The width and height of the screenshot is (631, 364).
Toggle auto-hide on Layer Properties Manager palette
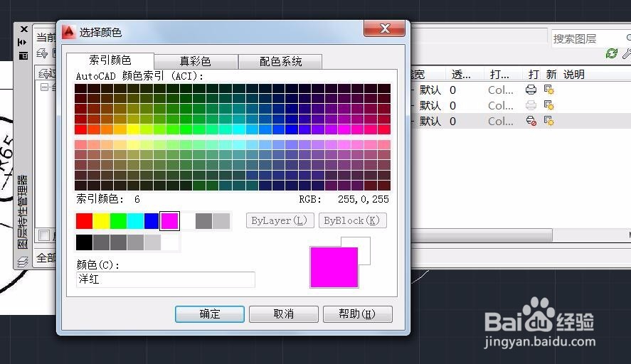23,42
